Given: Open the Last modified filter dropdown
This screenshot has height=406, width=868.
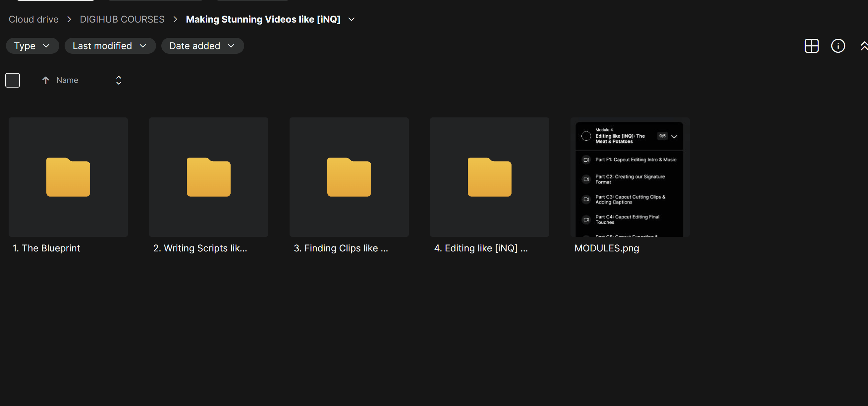Looking at the screenshot, I should pos(110,46).
